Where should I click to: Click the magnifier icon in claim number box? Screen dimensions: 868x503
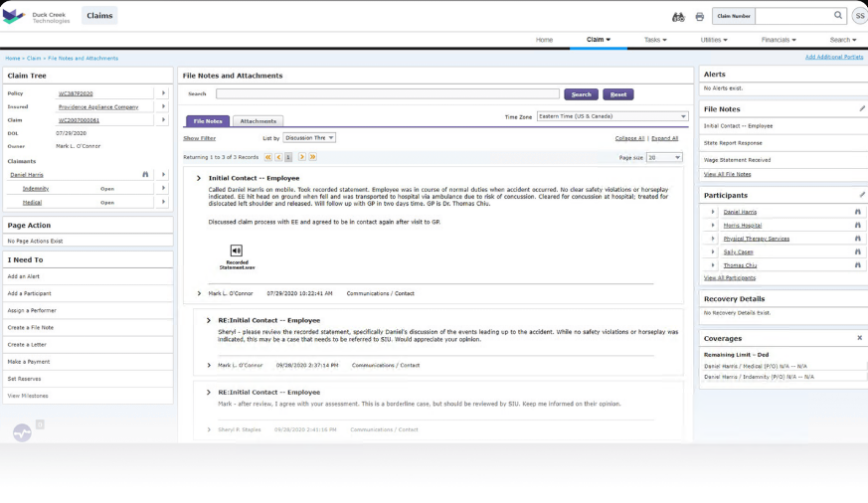(x=838, y=16)
